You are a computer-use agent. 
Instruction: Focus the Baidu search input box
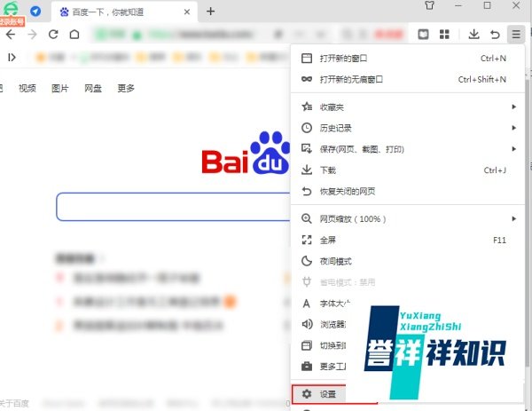point(173,207)
